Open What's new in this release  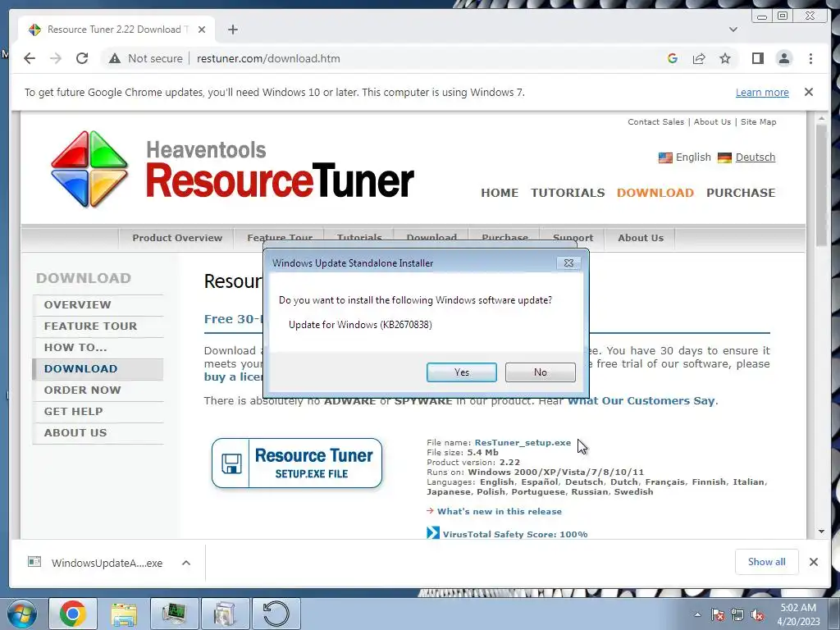coord(500,511)
